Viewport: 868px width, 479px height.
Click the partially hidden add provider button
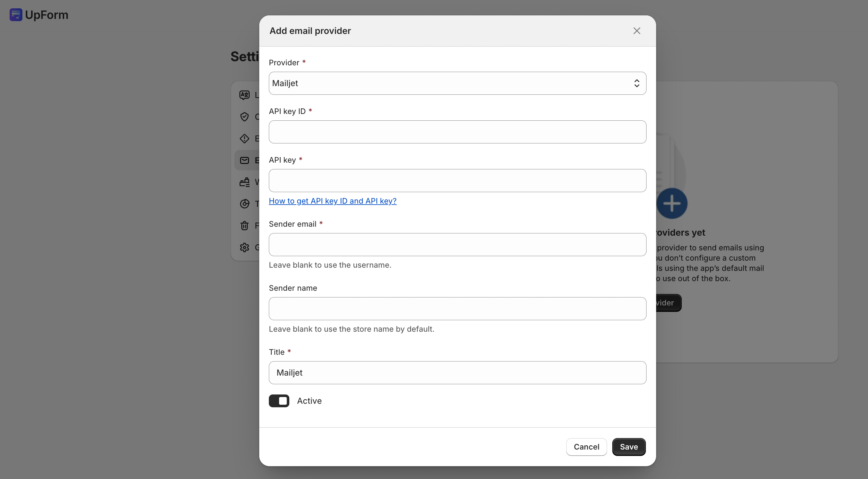669,303
